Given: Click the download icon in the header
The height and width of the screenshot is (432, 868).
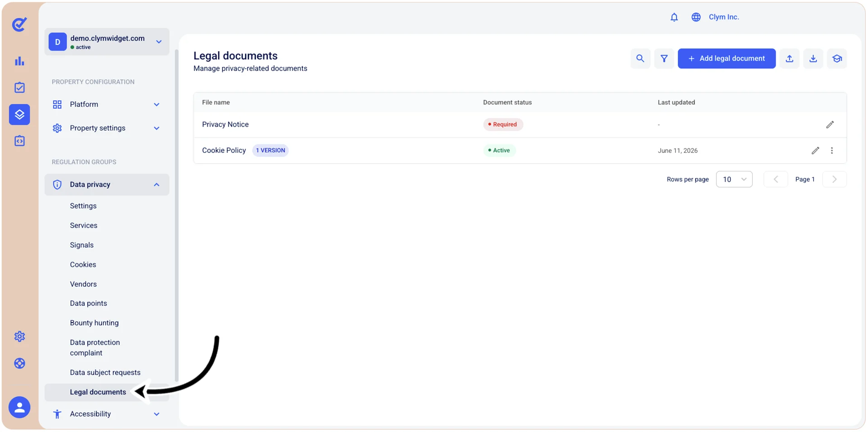Looking at the screenshot, I should coord(813,58).
